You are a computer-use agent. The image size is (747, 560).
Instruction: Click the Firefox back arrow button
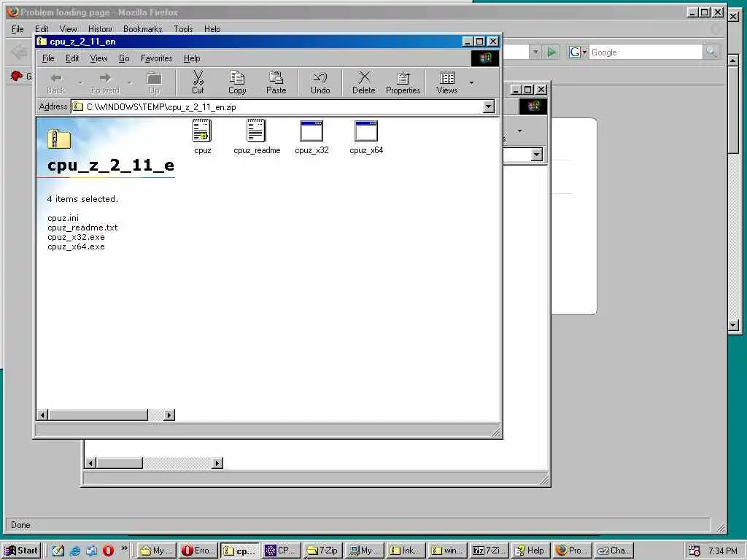pos(20,52)
